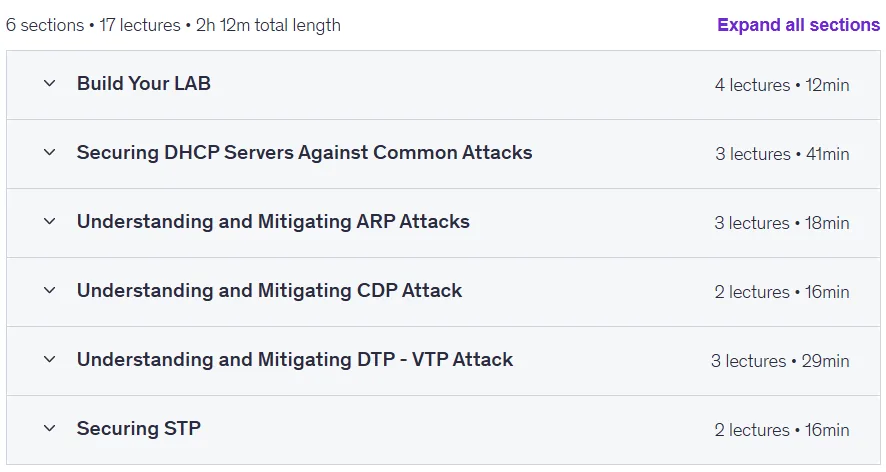The width and height of the screenshot is (886, 472).
Task: Expand the Mitigating CDP Attack chevron
Action: pyautogui.click(x=50, y=291)
